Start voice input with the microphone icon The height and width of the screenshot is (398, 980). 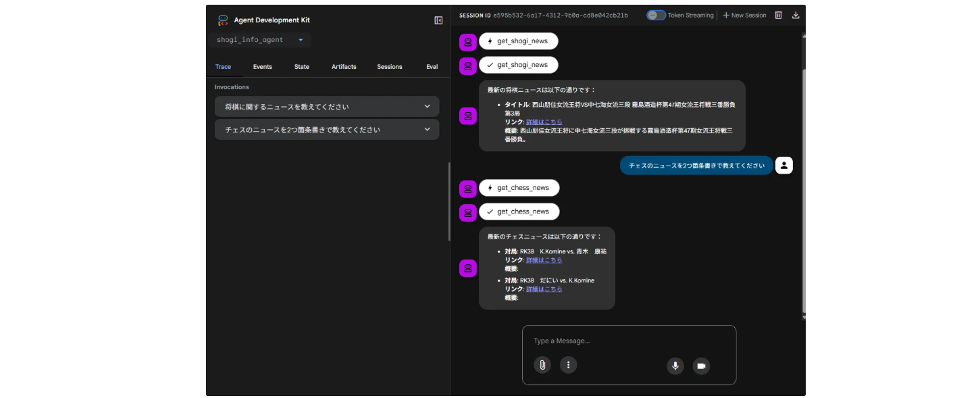[675, 366]
